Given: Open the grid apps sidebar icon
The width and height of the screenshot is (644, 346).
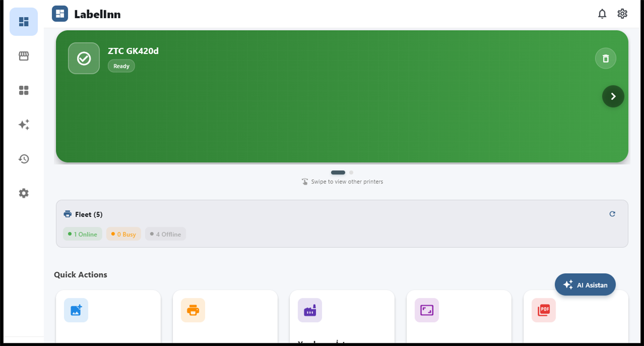Looking at the screenshot, I should [23, 90].
